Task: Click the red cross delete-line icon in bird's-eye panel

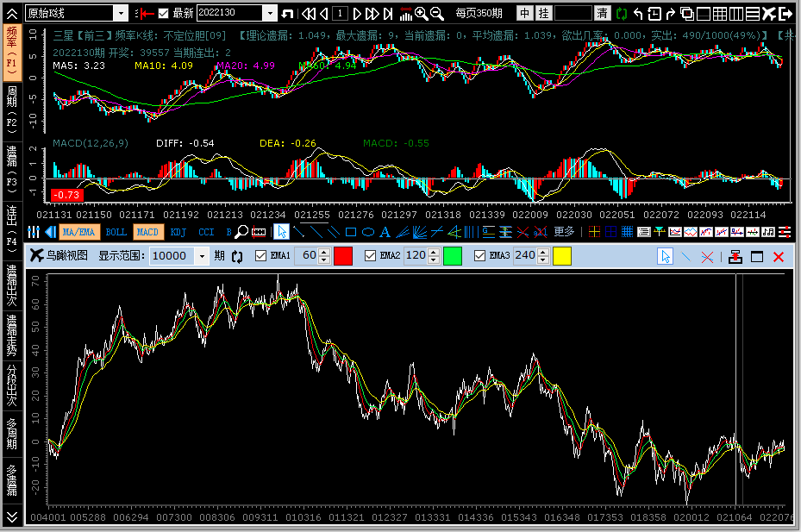Action: (707, 257)
